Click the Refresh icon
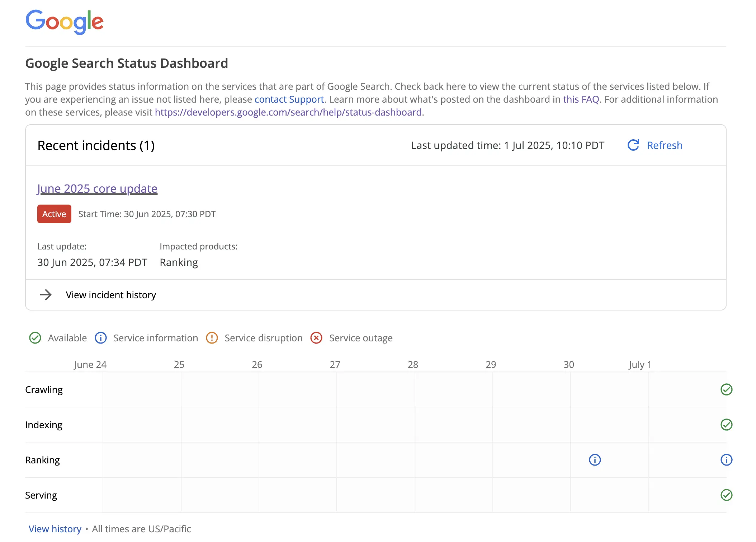Screen dimensions: 756x542 [x=633, y=145]
